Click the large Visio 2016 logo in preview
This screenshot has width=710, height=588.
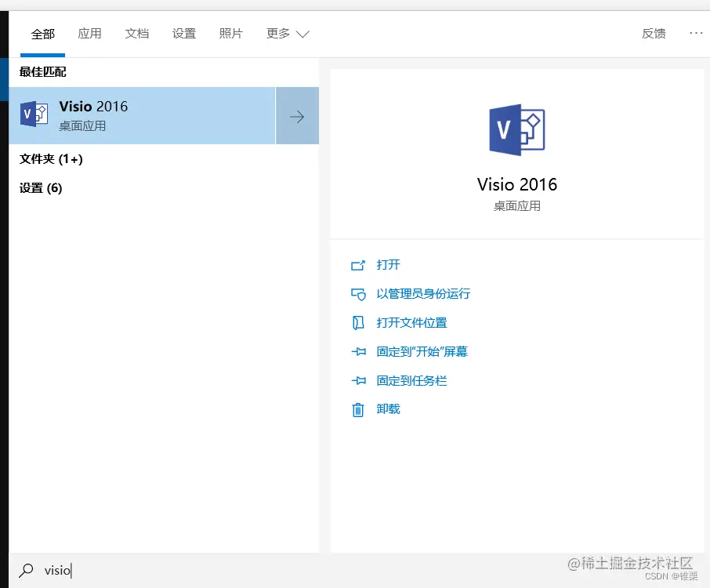click(x=516, y=130)
